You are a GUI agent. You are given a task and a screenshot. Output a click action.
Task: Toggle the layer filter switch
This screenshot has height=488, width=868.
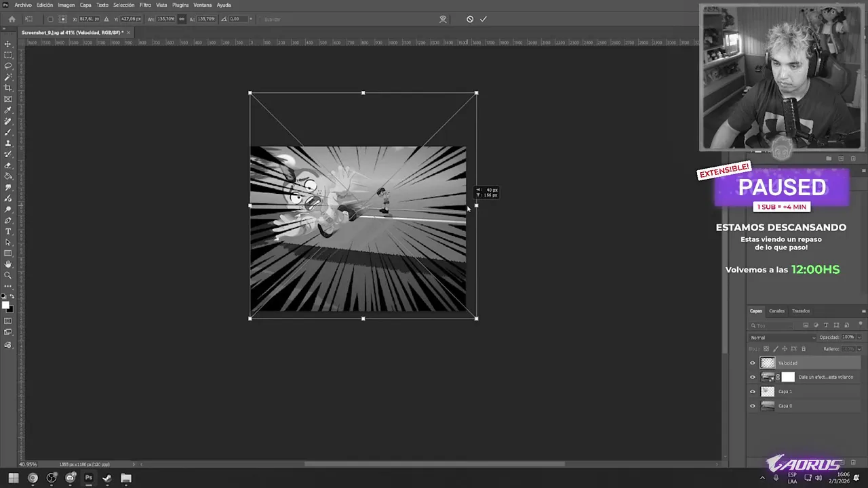click(859, 325)
